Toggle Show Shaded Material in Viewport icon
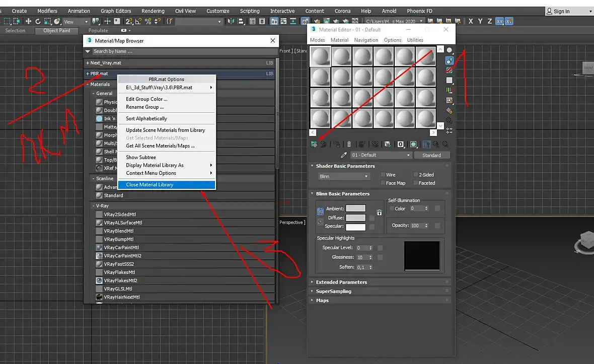This screenshot has width=594, height=364. (413, 144)
